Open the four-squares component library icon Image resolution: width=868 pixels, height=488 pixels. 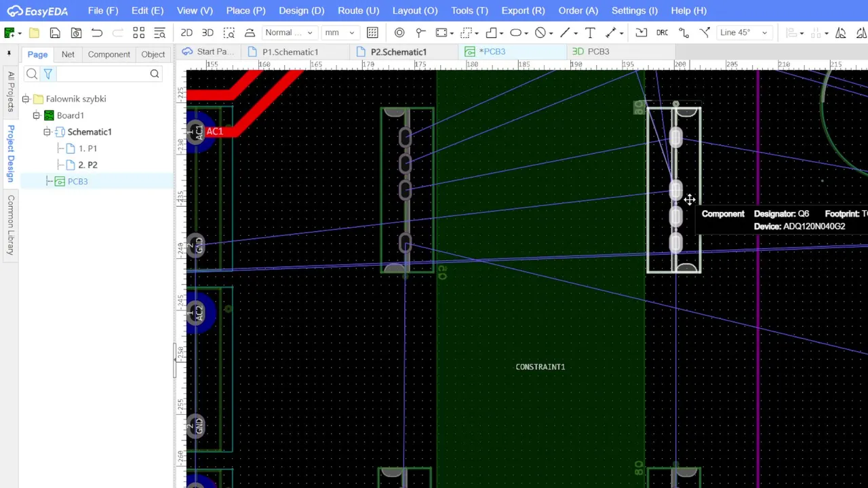[138, 33]
